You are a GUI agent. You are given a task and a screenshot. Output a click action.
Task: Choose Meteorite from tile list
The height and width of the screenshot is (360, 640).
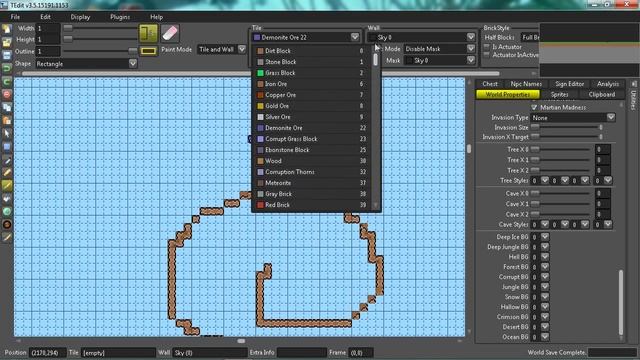(x=311, y=183)
